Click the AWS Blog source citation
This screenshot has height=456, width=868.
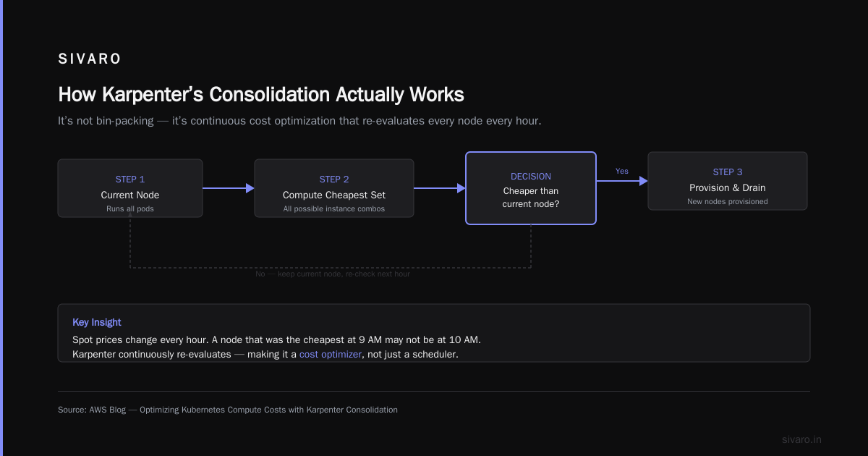click(x=228, y=410)
